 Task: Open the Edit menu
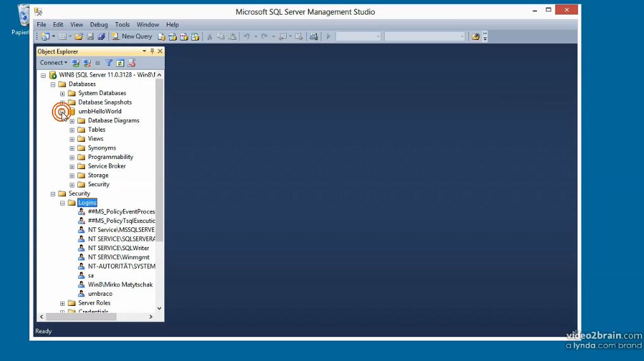(58, 25)
